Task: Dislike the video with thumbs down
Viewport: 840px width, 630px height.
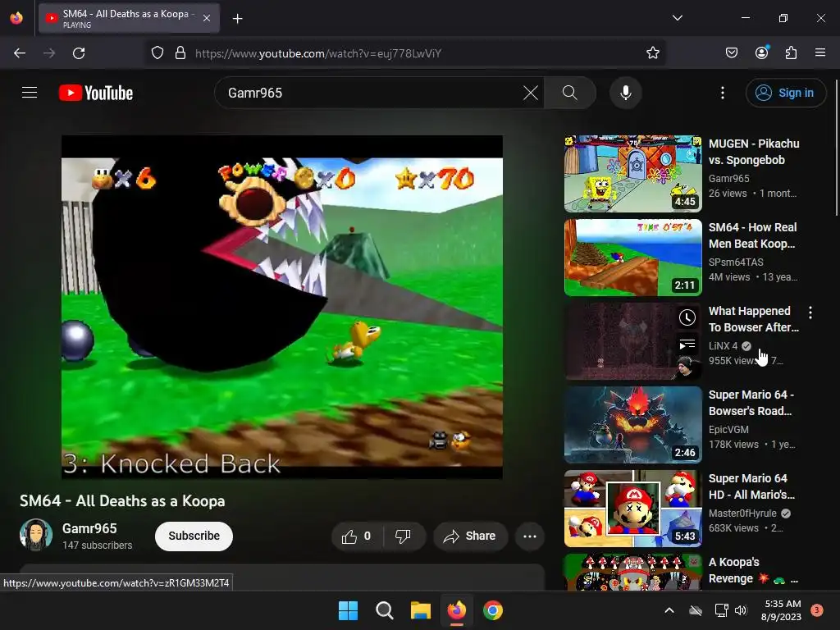Action: (403, 536)
